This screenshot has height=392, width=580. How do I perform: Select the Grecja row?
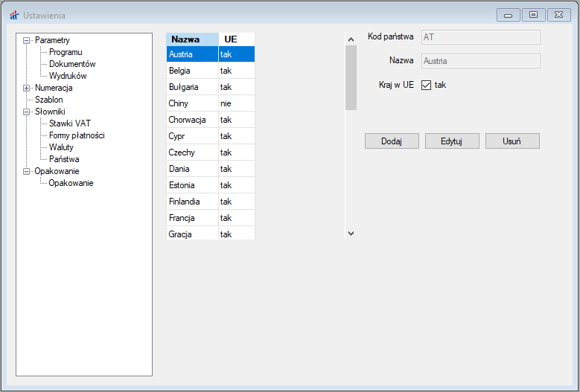[211, 233]
